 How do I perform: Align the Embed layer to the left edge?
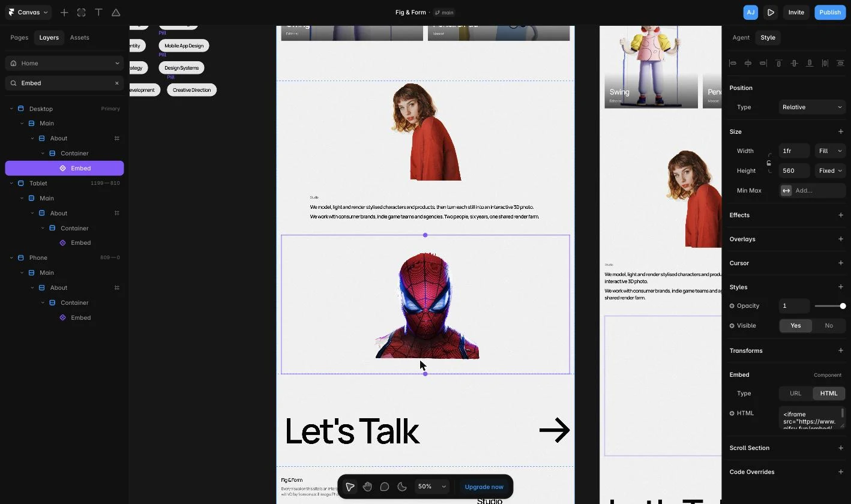732,63
